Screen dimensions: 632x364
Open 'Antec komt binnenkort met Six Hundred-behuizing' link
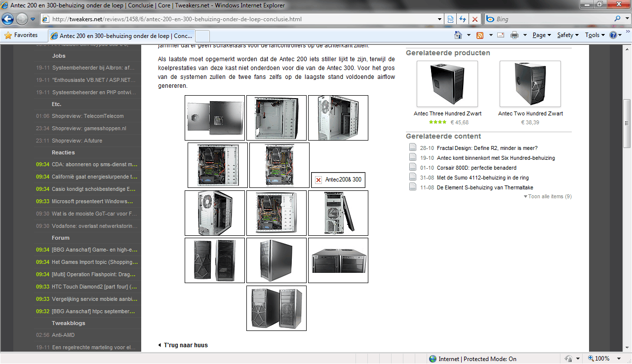[496, 158]
